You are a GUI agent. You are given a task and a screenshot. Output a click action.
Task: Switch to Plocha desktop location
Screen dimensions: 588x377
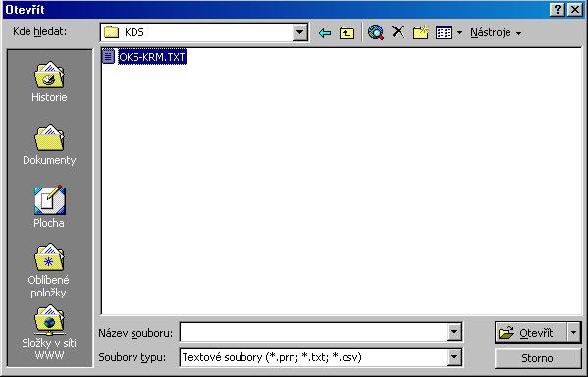49,207
